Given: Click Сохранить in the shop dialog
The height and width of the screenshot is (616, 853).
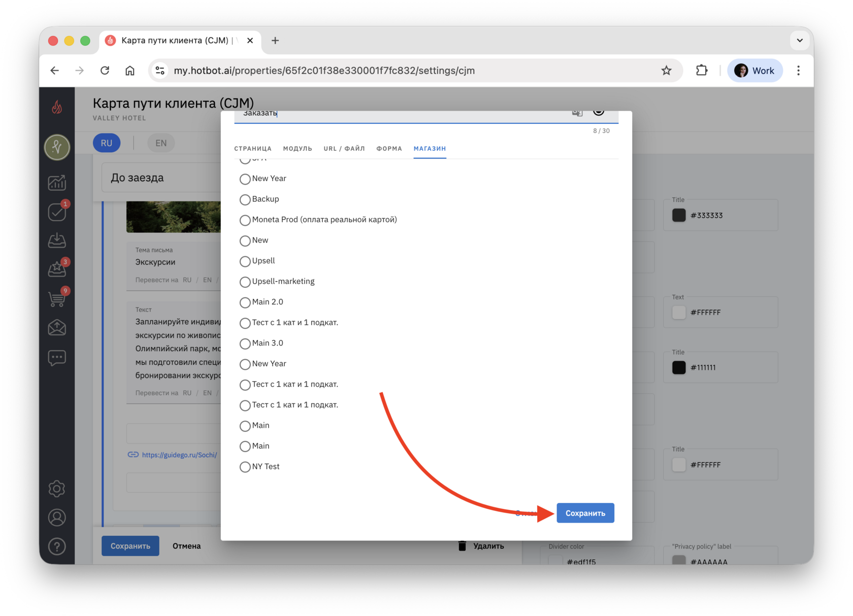Looking at the screenshot, I should click(585, 513).
